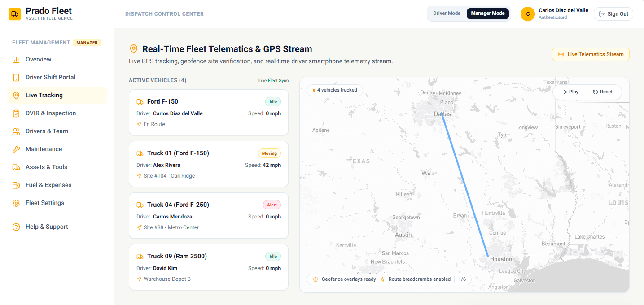Image resolution: width=644 pixels, height=305 pixels.
Task: Reset the route playback
Action: (x=603, y=91)
